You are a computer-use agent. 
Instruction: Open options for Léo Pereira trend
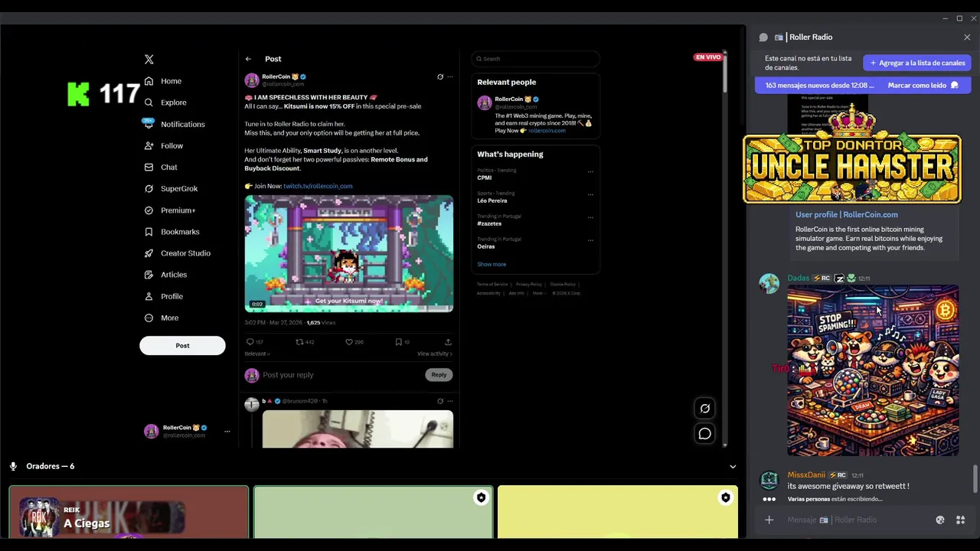pyautogui.click(x=590, y=194)
